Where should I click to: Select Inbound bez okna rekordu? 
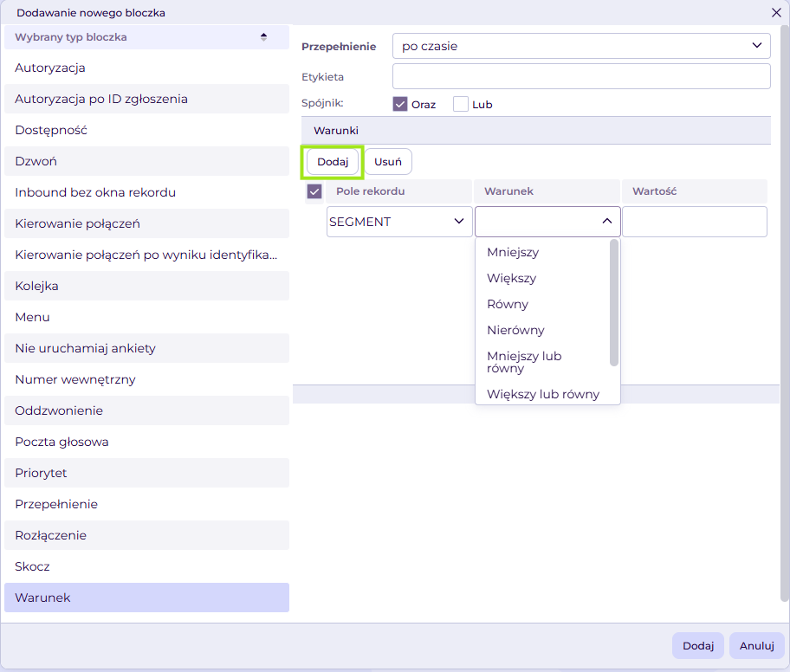click(146, 192)
